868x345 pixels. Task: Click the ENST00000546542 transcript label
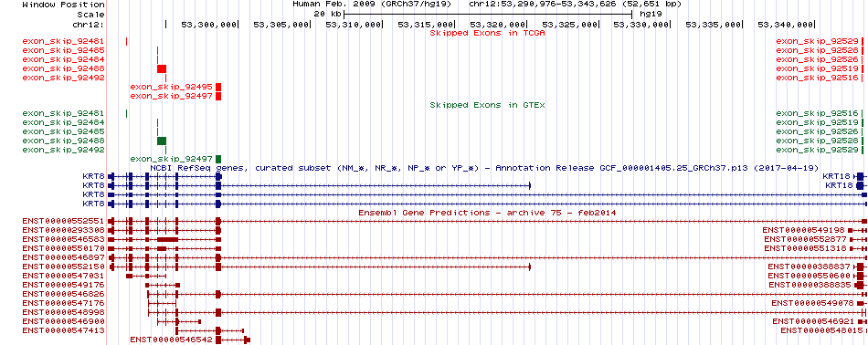point(171,340)
